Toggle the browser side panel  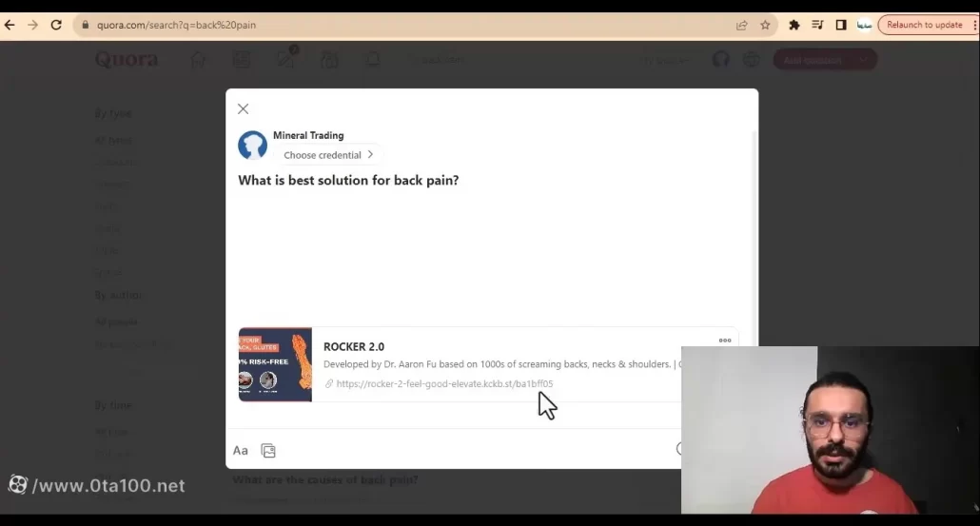point(841,25)
